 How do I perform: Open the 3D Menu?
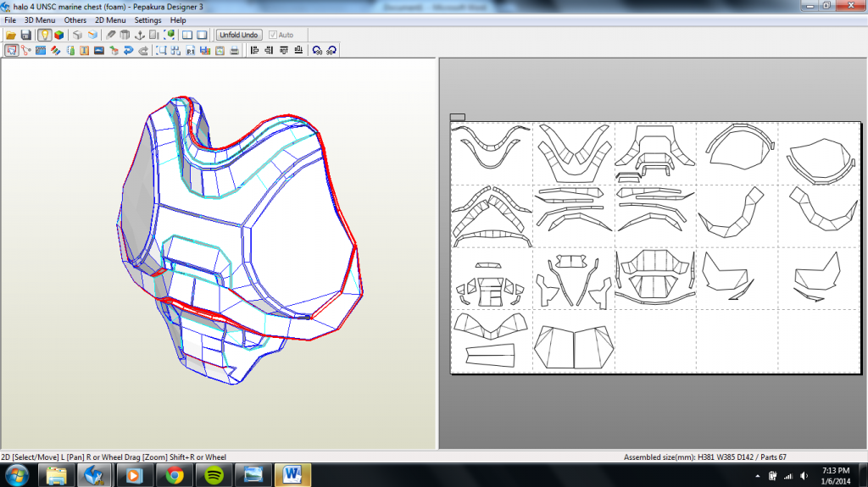(39, 19)
